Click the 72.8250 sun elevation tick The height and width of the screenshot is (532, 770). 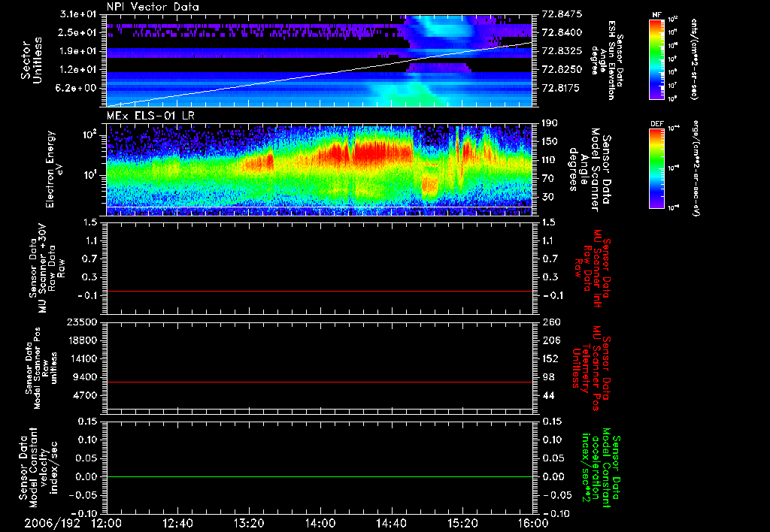562,70
